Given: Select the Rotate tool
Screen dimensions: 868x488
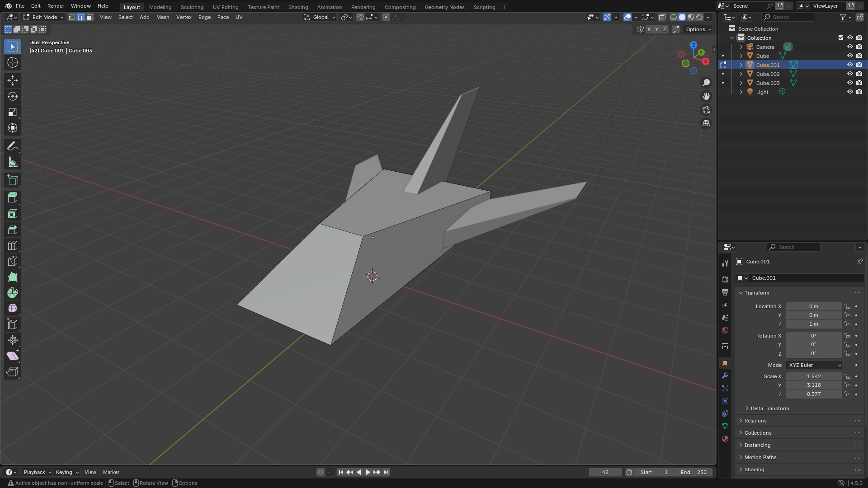Looking at the screenshot, I should tap(13, 96).
